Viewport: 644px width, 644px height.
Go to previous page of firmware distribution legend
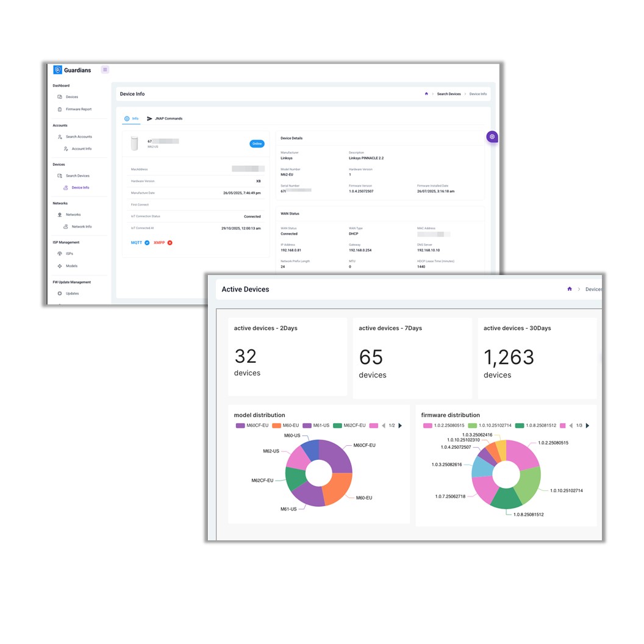click(570, 426)
